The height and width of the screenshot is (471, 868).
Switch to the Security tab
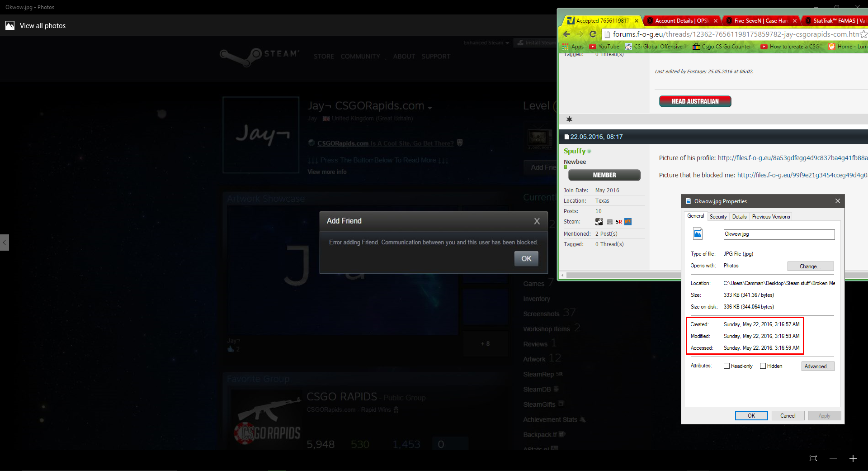718,217
